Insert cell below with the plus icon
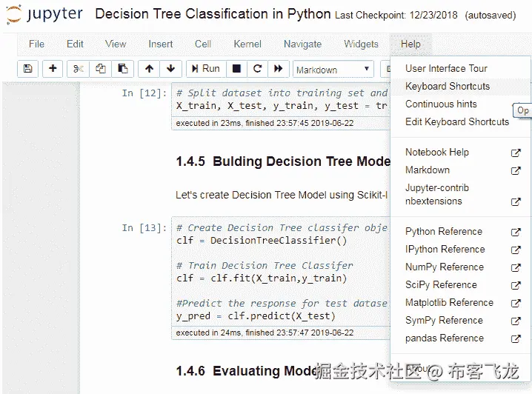The image size is (532, 394). pyautogui.click(x=53, y=69)
